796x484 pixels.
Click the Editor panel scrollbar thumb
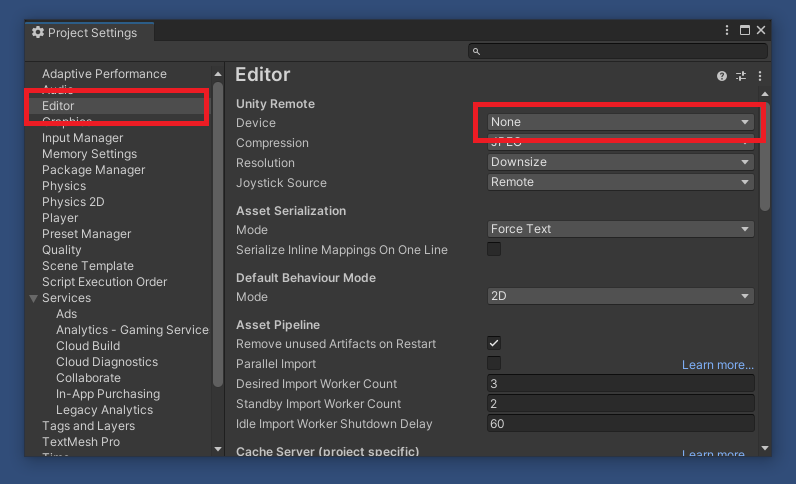[765, 156]
